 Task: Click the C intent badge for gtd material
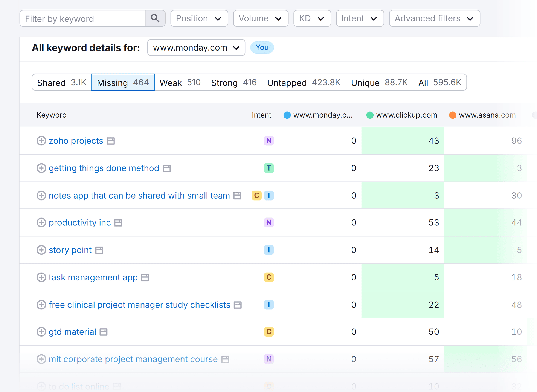click(269, 332)
